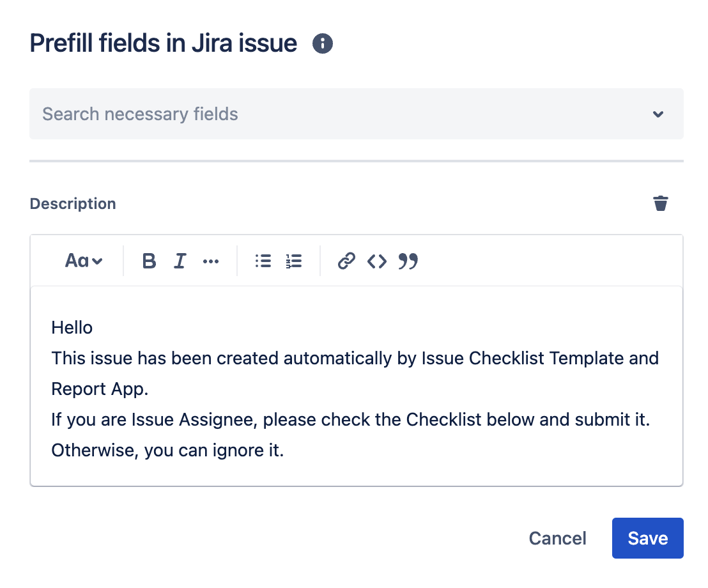The image size is (708, 588).
Task: Expand the necessary fields dropdown
Action: pos(658,114)
